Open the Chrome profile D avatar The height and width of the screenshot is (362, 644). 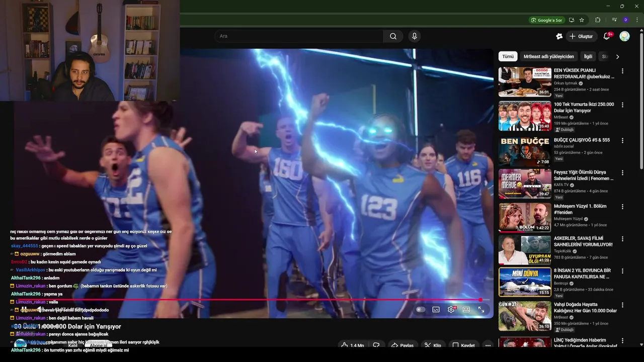tap(625, 20)
